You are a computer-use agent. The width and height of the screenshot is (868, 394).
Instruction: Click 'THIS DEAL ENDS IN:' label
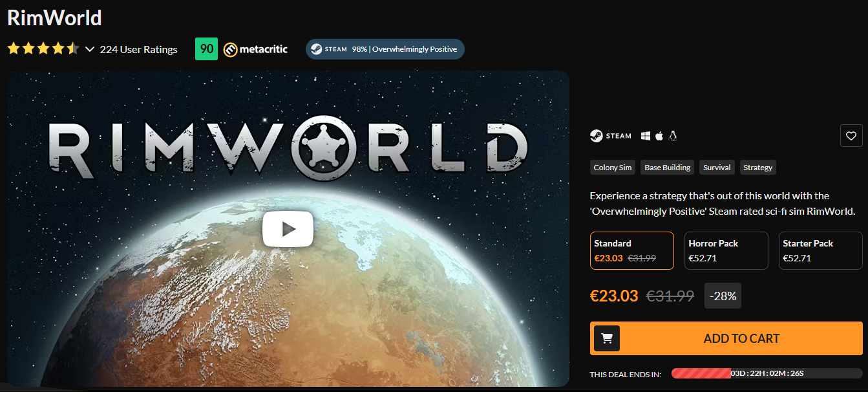tap(625, 374)
